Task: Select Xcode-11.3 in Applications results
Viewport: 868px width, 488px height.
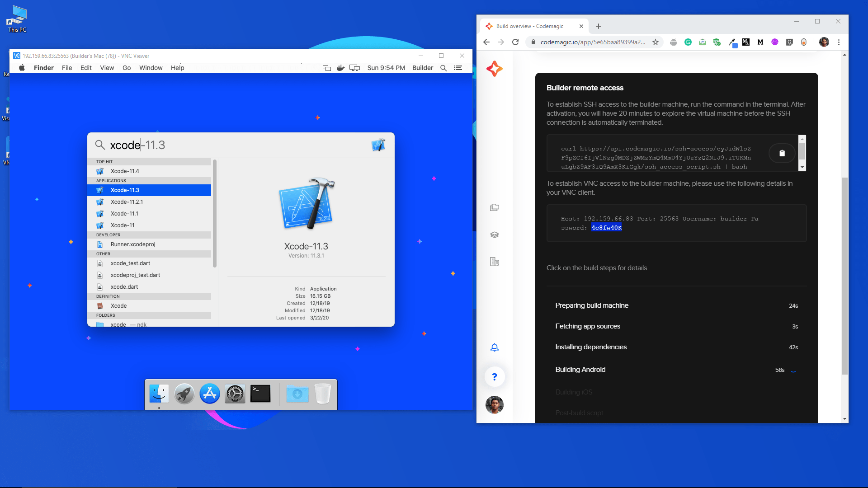Action: [149, 190]
